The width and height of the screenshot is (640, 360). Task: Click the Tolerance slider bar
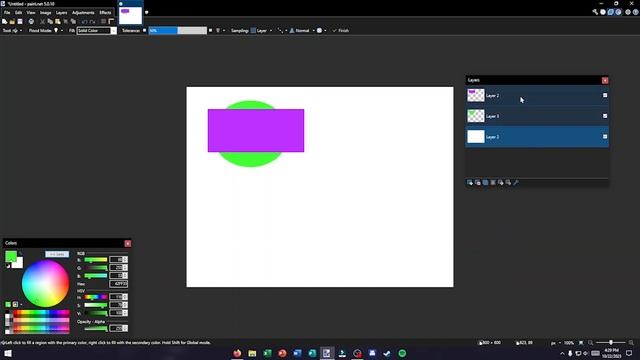(178, 31)
